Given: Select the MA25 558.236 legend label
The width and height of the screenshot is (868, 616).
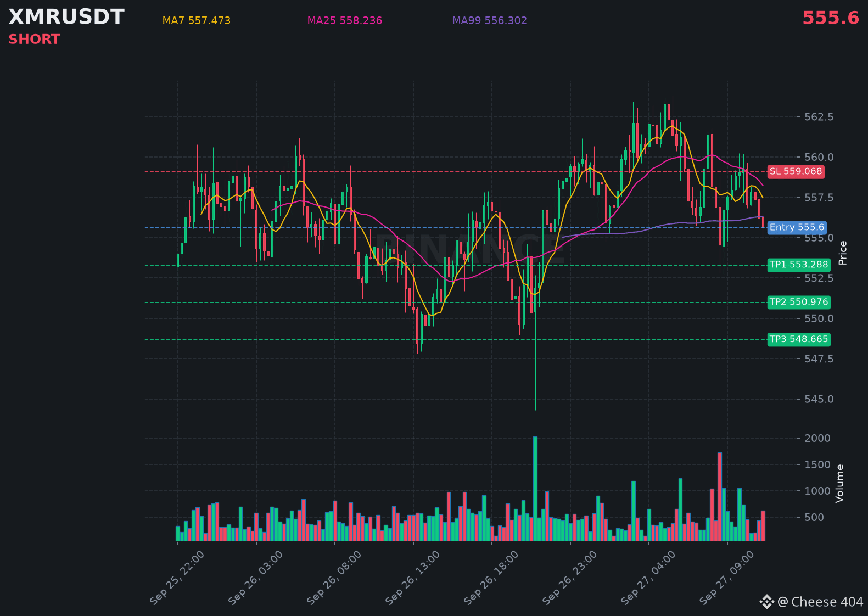Looking at the screenshot, I should pyautogui.click(x=345, y=21).
